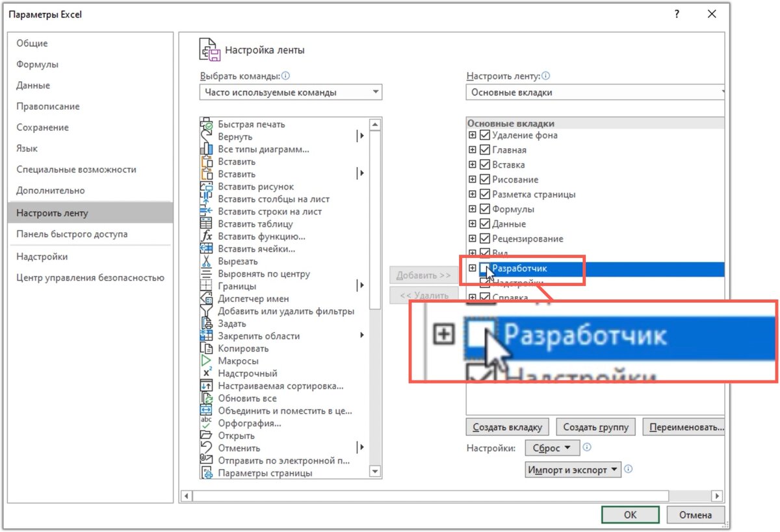Disable the Разметка страницы tab checkbox
780x532 pixels.
(484, 194)
